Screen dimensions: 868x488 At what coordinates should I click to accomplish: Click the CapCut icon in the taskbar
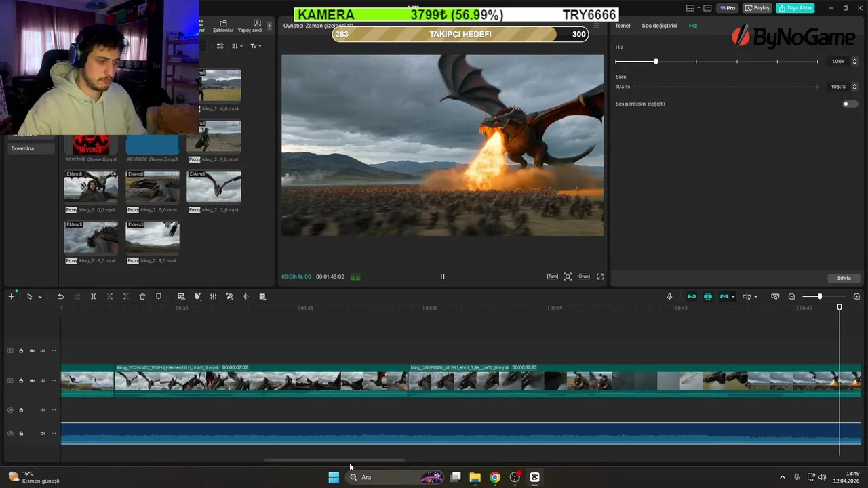click(x=534, y=477)
